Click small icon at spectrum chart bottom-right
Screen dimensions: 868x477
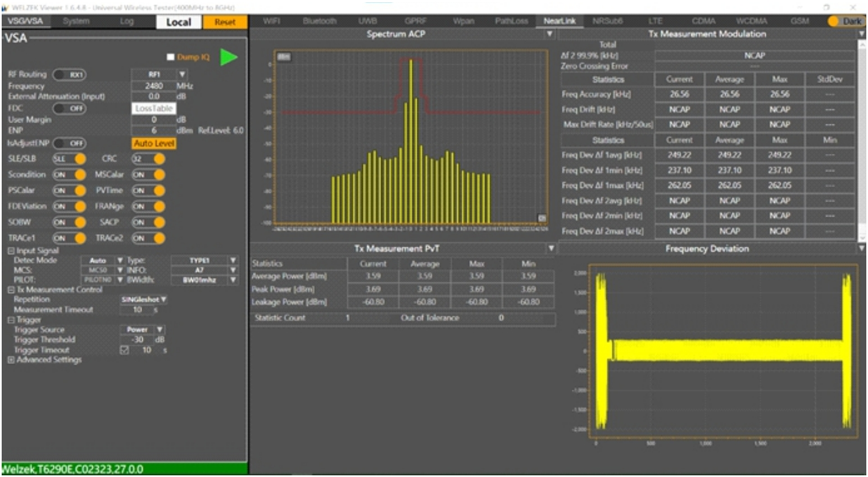tap(542, 217)
